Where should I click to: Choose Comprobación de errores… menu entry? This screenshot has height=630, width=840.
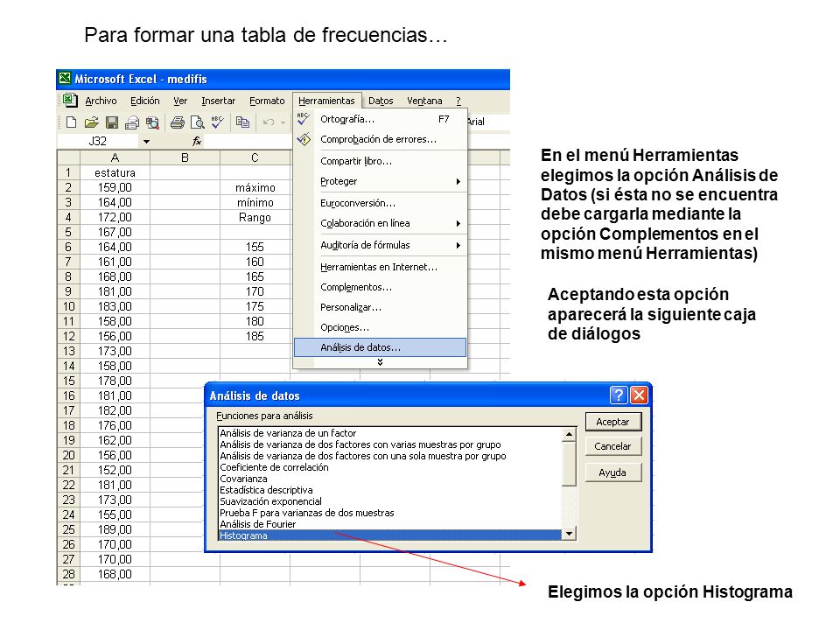380,139
